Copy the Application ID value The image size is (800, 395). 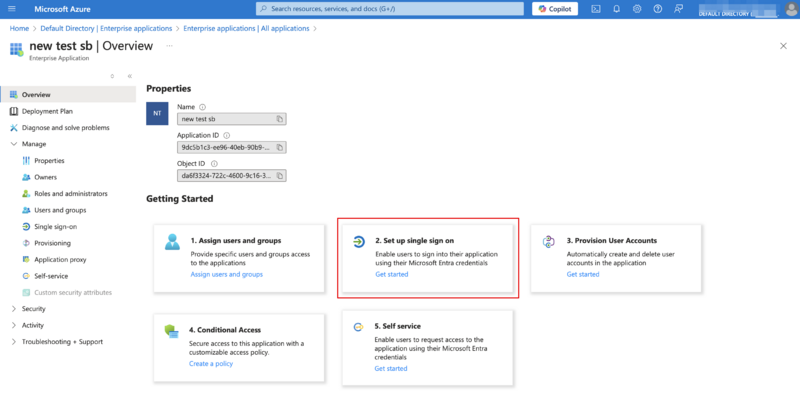pyautogui.click(x=280, y=147)
